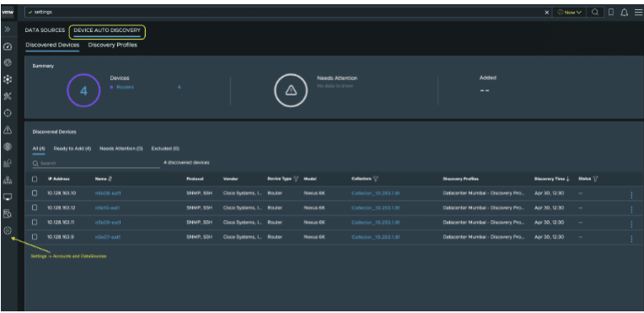Switch to the DATA SOURCES tab
Screen dimensions: 644x313
[x=45, y=30]
